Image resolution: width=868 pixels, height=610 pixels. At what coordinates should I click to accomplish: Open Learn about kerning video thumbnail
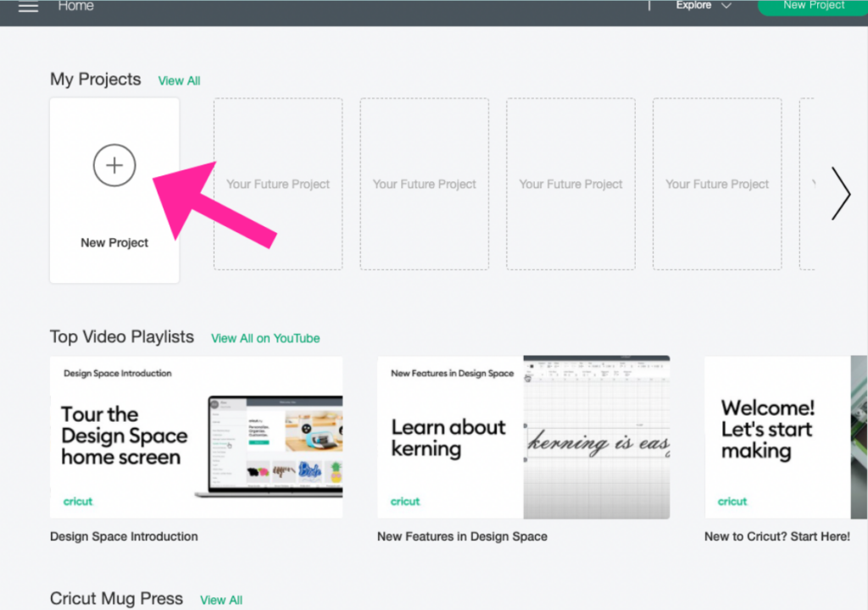[523, 437]
